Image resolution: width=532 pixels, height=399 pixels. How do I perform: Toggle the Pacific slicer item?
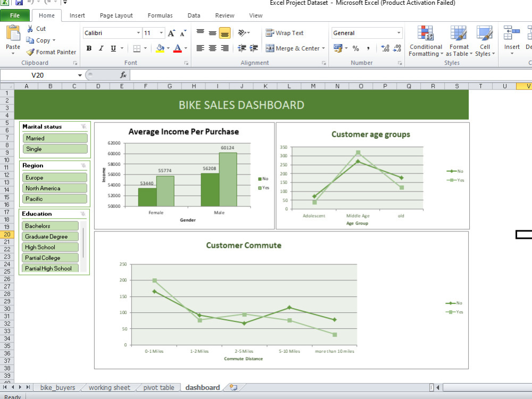click(x=55, y=198)
